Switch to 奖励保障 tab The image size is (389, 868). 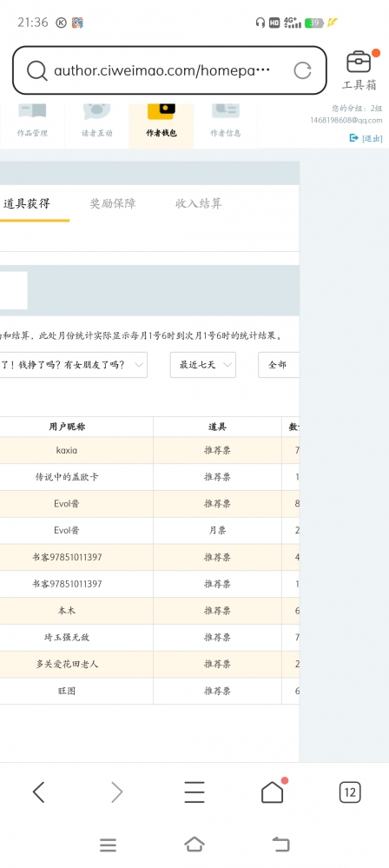[113, 203]
